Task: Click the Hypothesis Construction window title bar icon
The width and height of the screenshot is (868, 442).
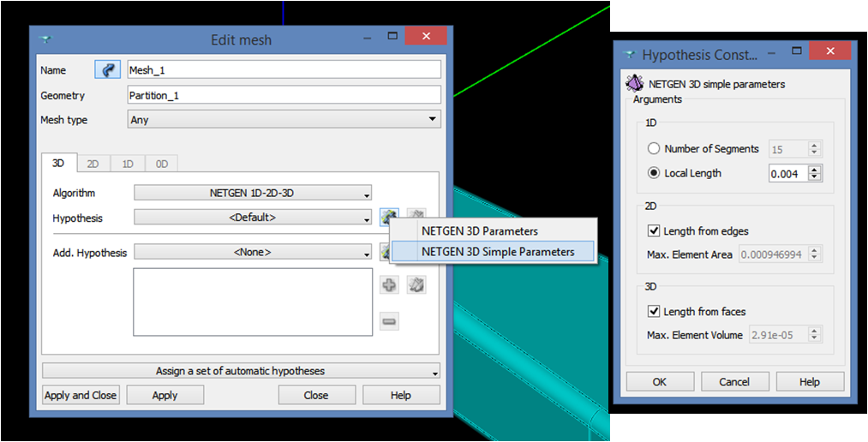Action: (x=628, y=54)
